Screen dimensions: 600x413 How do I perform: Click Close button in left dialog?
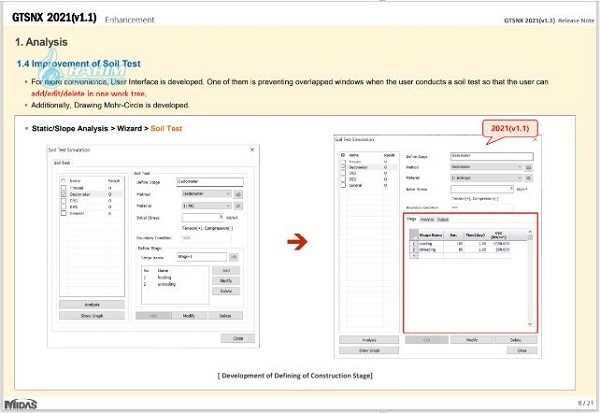238,338
